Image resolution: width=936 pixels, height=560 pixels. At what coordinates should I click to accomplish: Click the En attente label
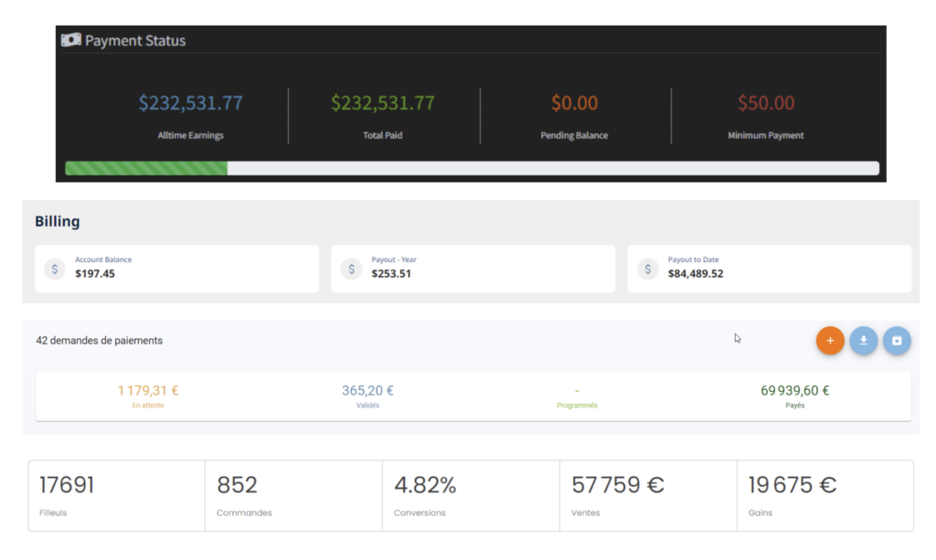click(148, 406)
